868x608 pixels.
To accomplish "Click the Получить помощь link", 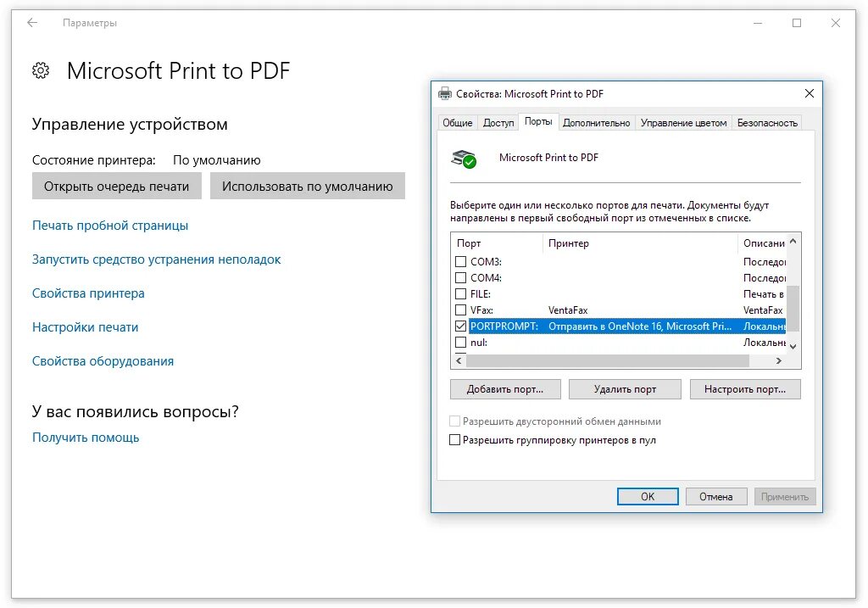I will pyautogui.click(x=86, y=438).
